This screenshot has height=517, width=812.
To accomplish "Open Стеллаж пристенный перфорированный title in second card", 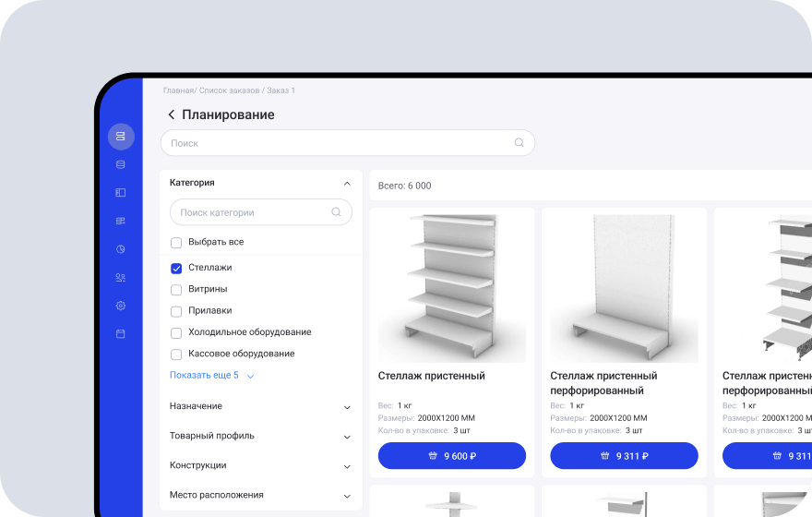I will tap(603, 383).
